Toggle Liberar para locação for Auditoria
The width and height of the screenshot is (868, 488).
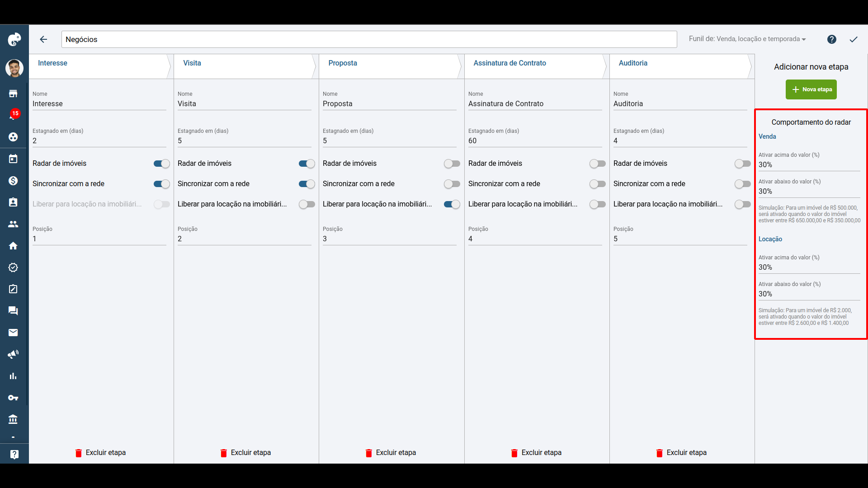pyautogui.click(x=742, y=204)
